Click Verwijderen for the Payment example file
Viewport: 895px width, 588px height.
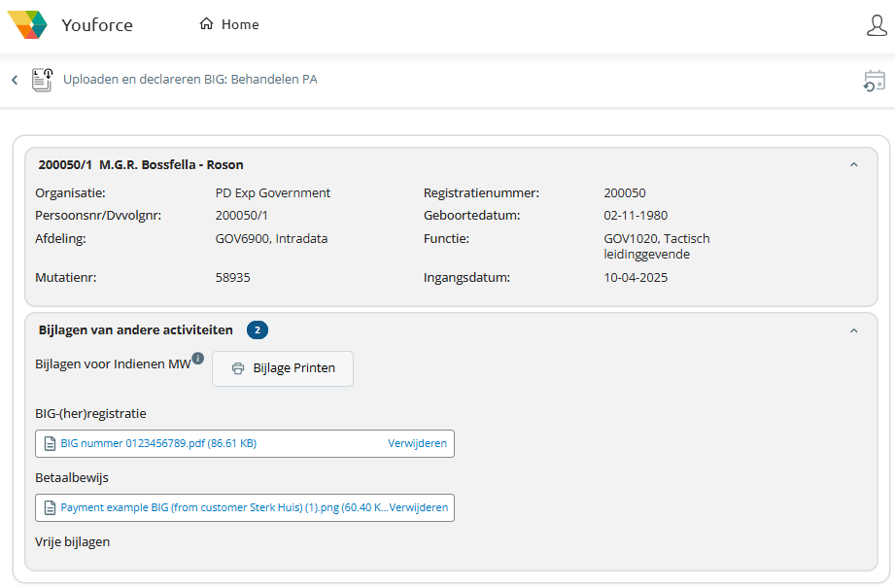[419, 507]
